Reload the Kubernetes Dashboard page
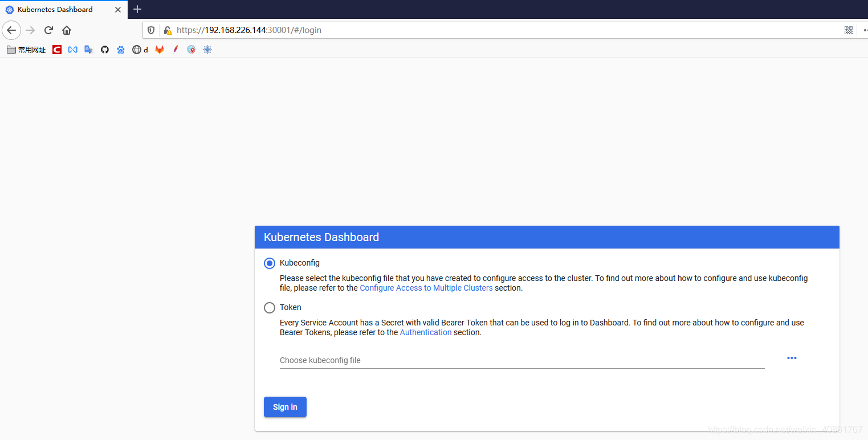Image resolution: width=868 pixels, height=440 pixels. [x=48, y=30]
